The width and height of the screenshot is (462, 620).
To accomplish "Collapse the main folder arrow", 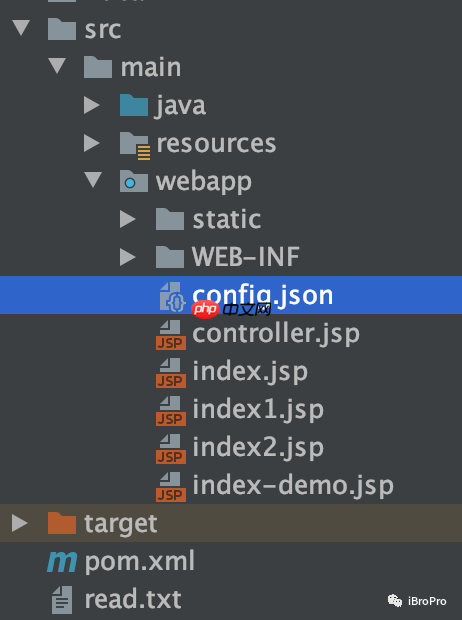I will [57, 66].
